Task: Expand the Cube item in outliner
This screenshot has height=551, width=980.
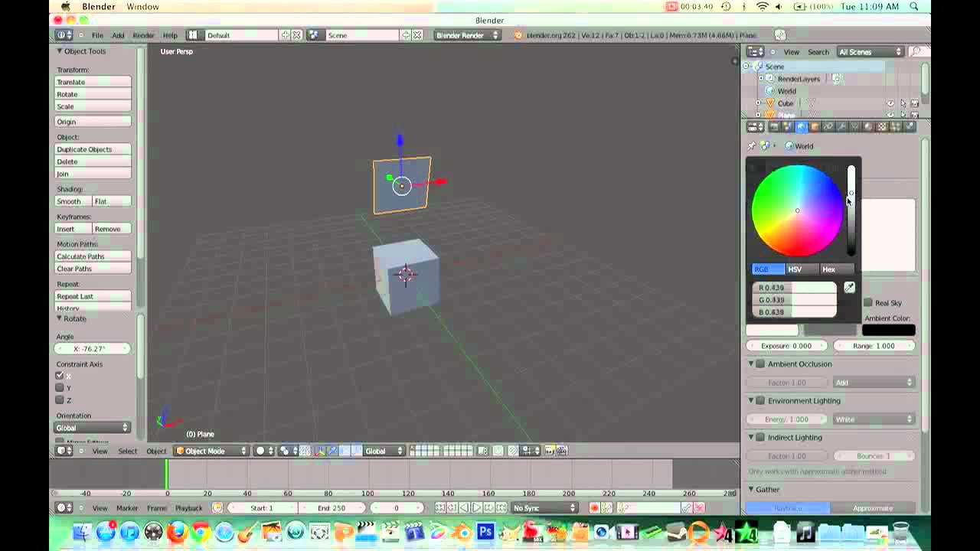Action: tap(758, 103)
